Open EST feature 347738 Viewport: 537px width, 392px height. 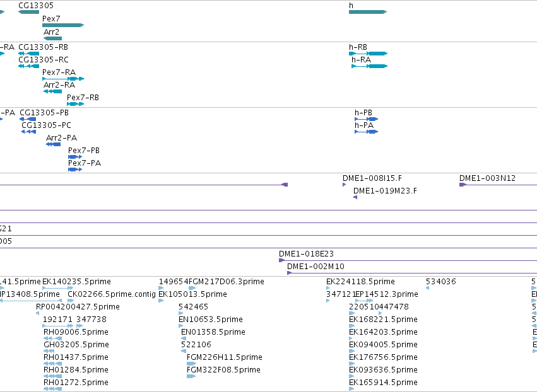point(80,326)
